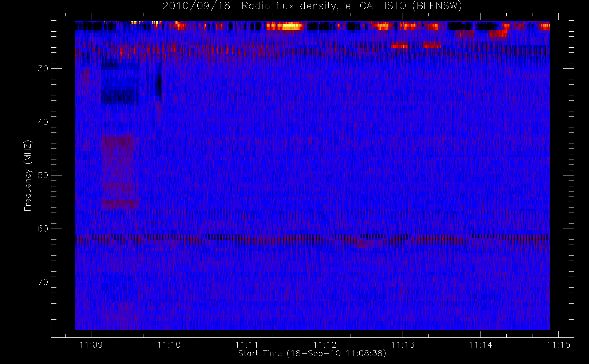Click the 11:12 time tick label
Screen dimensions: 589x364
coord(325,345)
